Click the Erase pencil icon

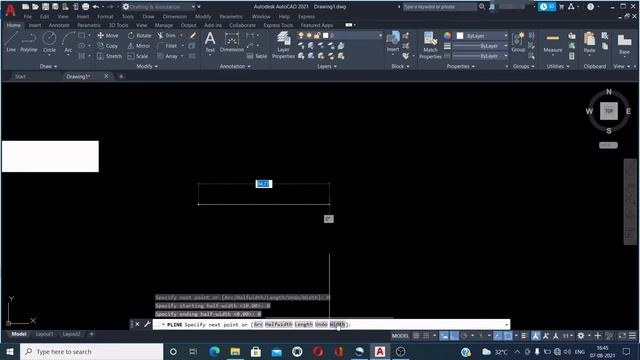[x=193, y=36]
